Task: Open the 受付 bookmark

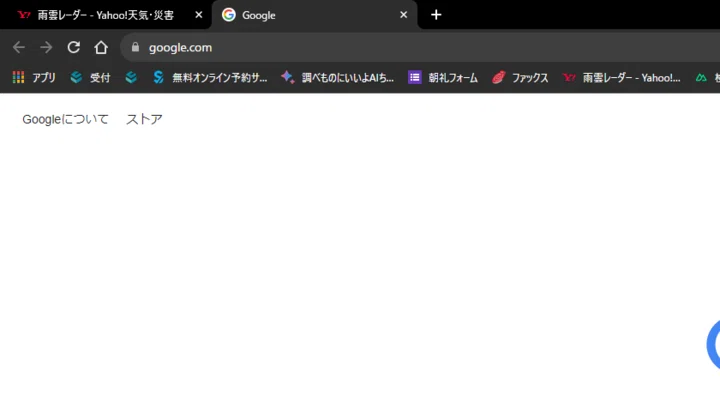Action: 90,78
